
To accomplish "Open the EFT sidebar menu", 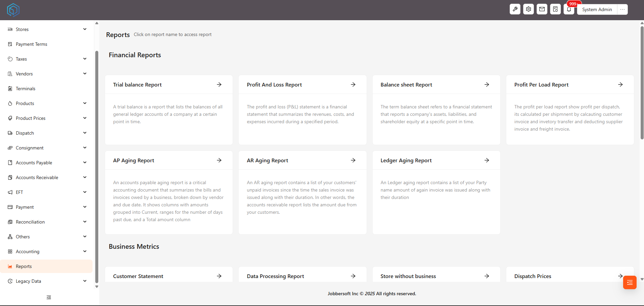I will tap(46, 192).
